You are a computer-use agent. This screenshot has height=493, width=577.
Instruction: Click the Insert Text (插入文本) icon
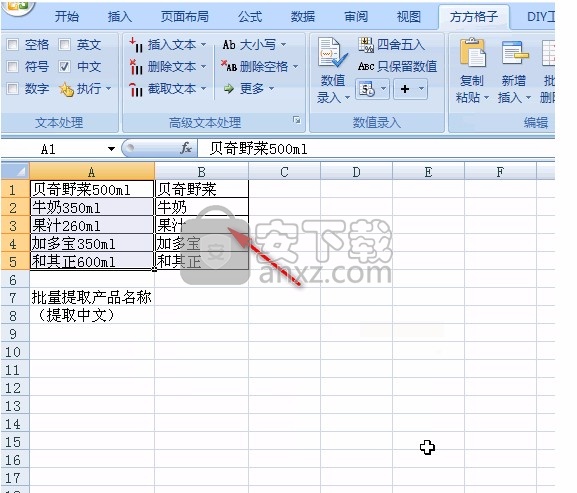[136, 45]
